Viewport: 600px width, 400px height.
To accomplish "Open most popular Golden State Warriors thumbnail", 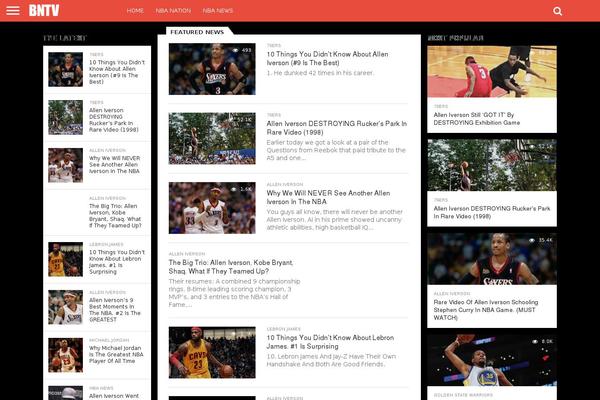I will click(492, 360).
